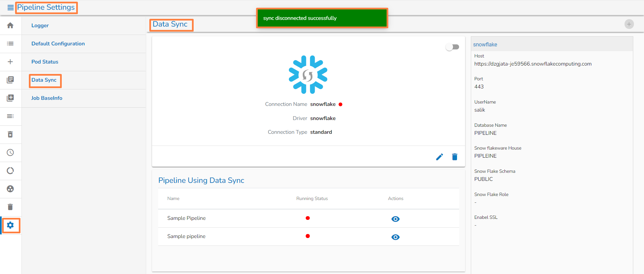644x274 pixels.
Task: Open the bulleted list icon in sidebar
Action: [10, 44]
